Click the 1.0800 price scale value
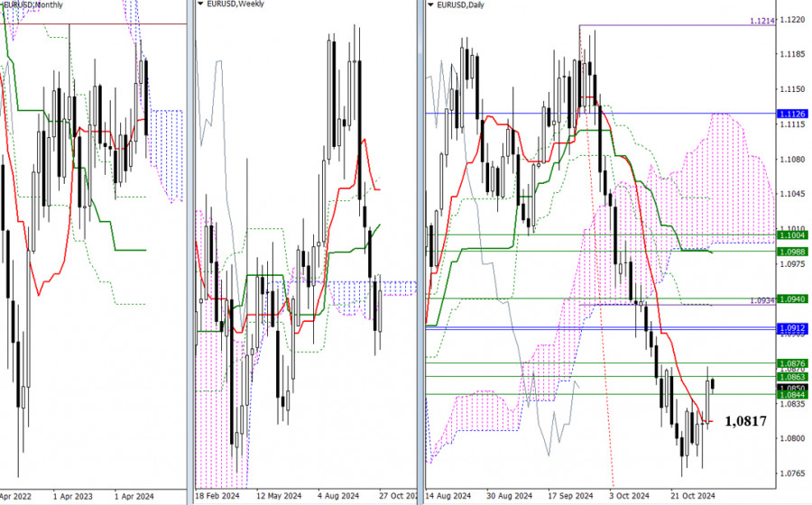The width and height of the screenshot is (812, 505). (x=792, y=439)
